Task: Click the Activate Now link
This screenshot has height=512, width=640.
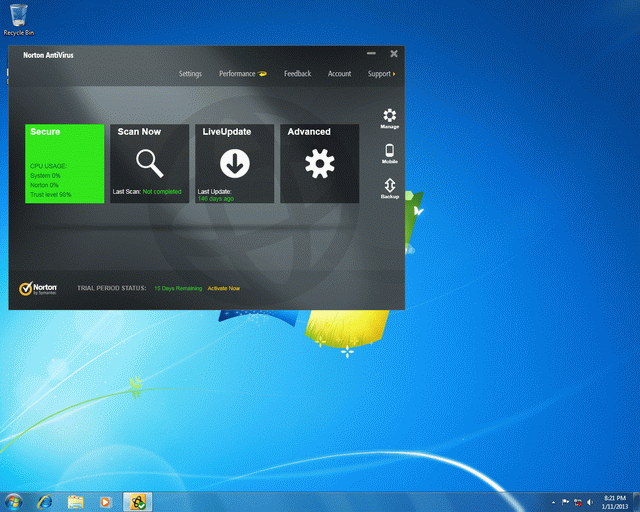Action: pos(224,288)
